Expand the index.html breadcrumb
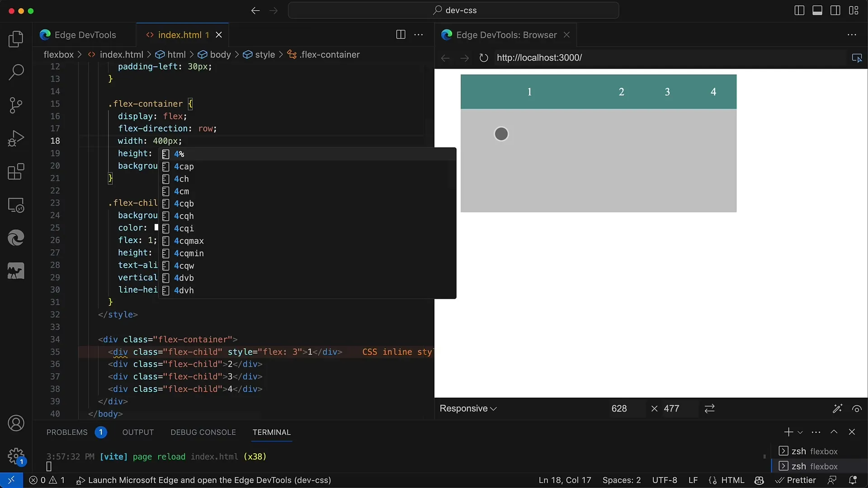The width and height of the screenshot is (868, 488). [x=116, y=55]
